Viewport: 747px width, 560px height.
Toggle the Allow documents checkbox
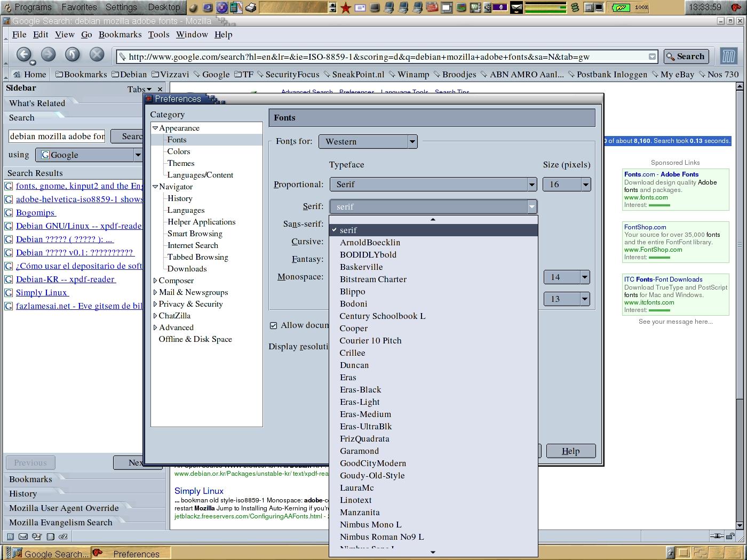273,325
